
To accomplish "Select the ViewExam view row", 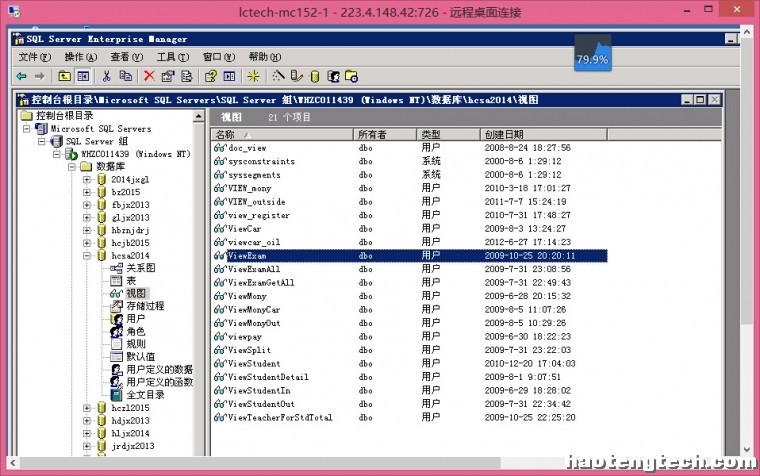I will click(410, 255).
